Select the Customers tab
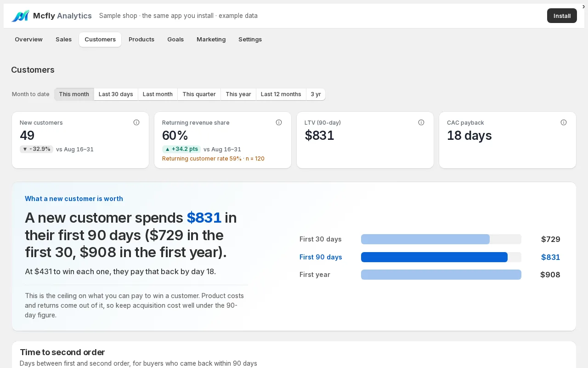Viewport: 588px width, 368px height. [x=100, y=40]
